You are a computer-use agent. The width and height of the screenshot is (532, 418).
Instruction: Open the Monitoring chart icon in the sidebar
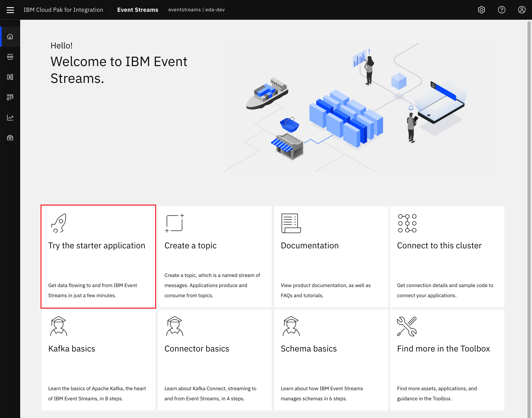point(10,117)
